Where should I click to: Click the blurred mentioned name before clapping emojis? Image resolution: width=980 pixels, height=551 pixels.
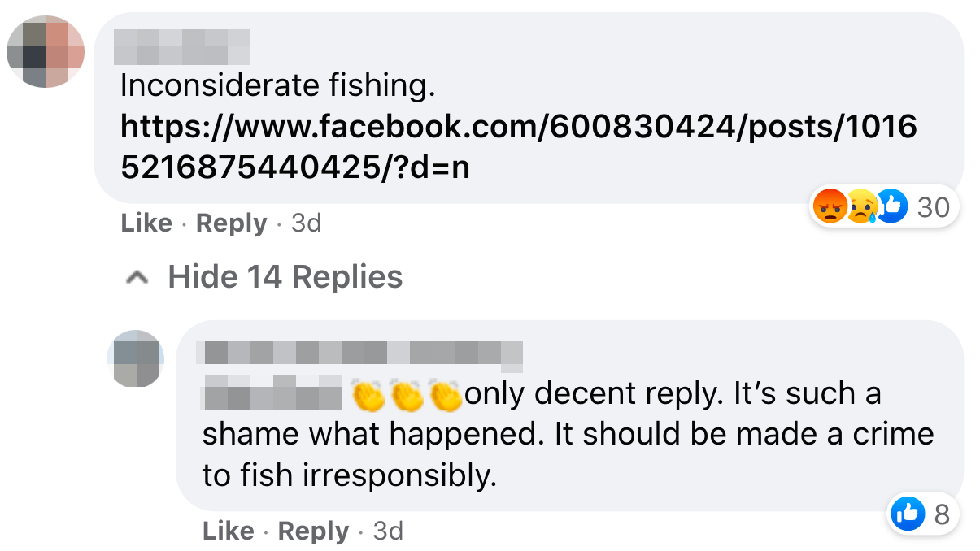272,393
